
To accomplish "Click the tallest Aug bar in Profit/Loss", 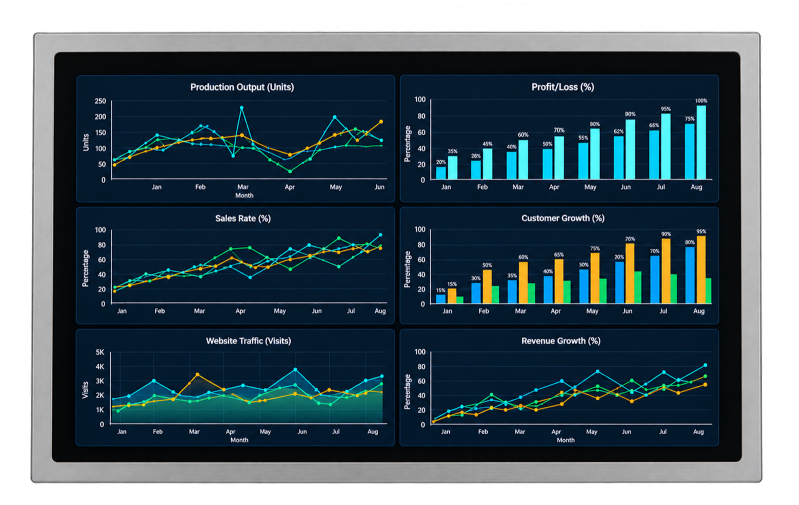I will click(701, 142).
